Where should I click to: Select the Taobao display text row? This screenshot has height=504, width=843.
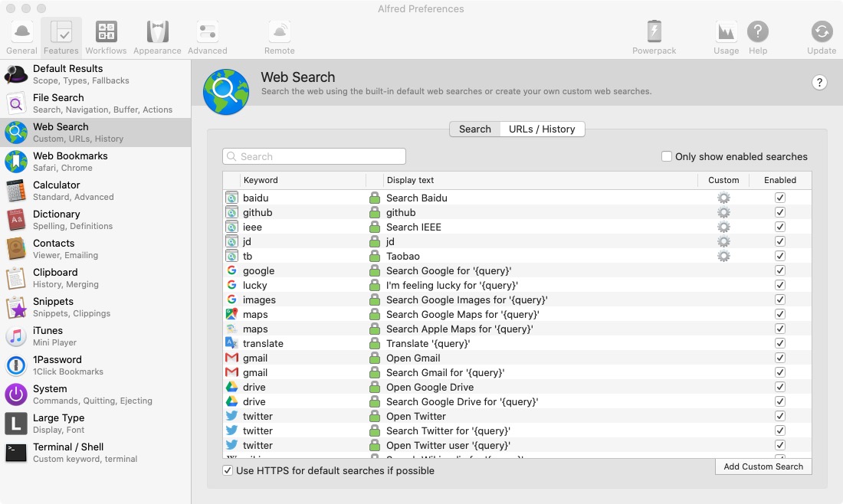[517, 256]
